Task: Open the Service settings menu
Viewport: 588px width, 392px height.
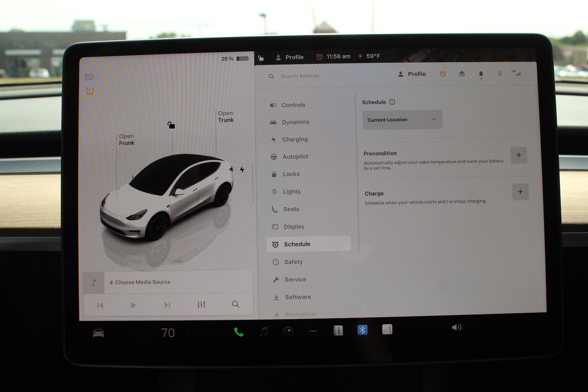Action: coord(289,280)
